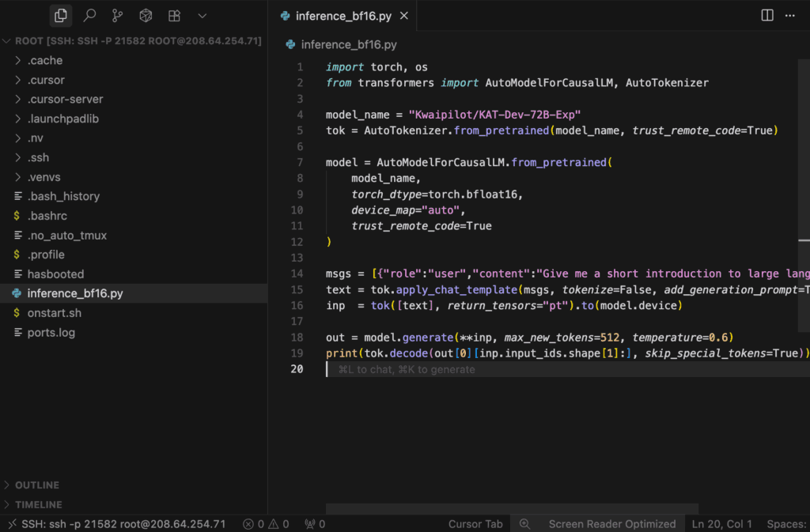Image resolution: width=810 pixels, height=532 pixels.
Task: Click the Cursor Tab status item
Action: coord(475,523)
